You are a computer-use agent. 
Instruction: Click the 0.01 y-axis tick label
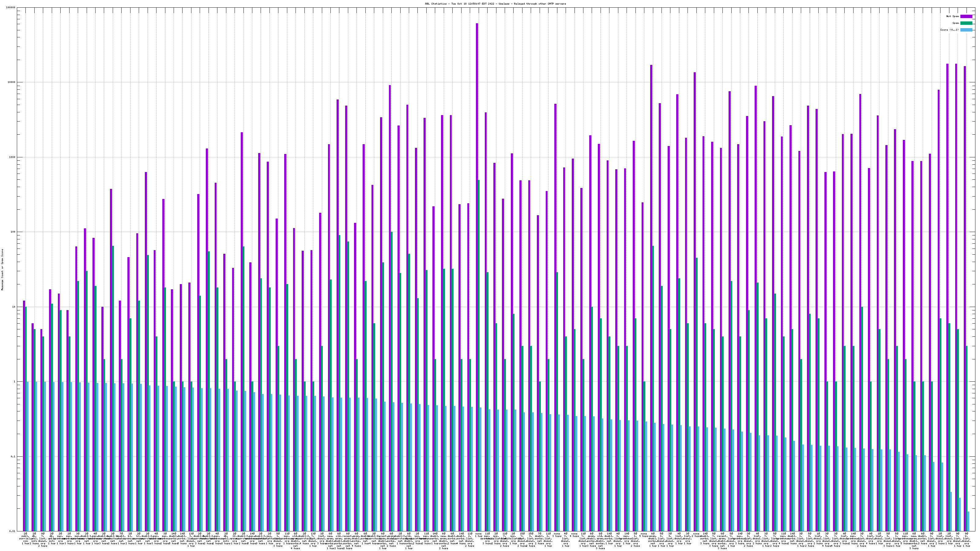(x=12, y=531)
